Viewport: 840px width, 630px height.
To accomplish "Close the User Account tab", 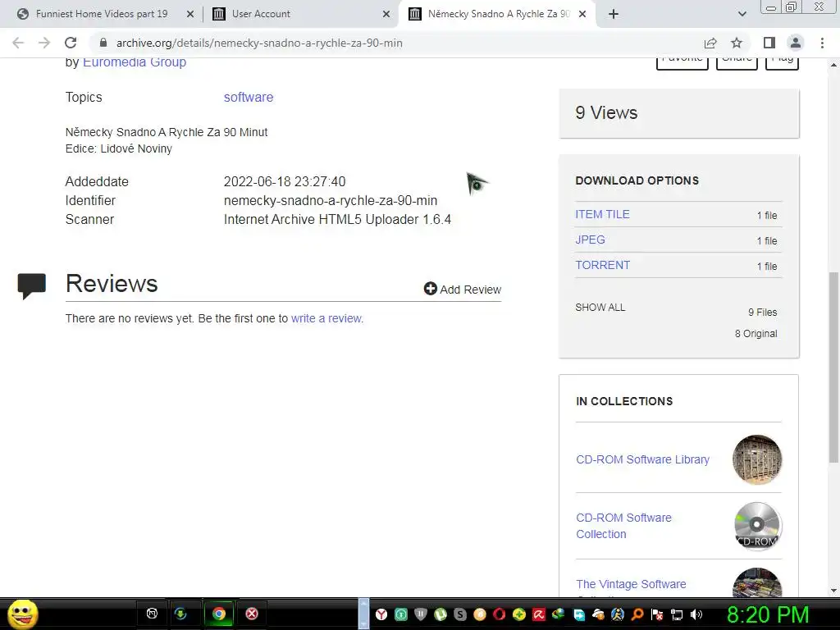I will tap(386, 15).
